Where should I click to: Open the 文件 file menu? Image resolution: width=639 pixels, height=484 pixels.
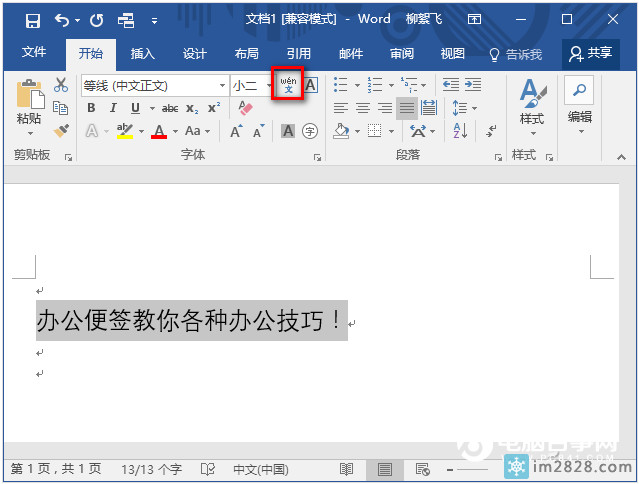pos(34,54)
